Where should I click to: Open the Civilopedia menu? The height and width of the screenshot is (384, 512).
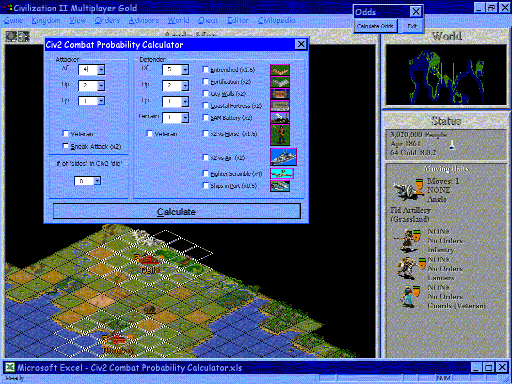pyautogui.click(x=277, y=20)
